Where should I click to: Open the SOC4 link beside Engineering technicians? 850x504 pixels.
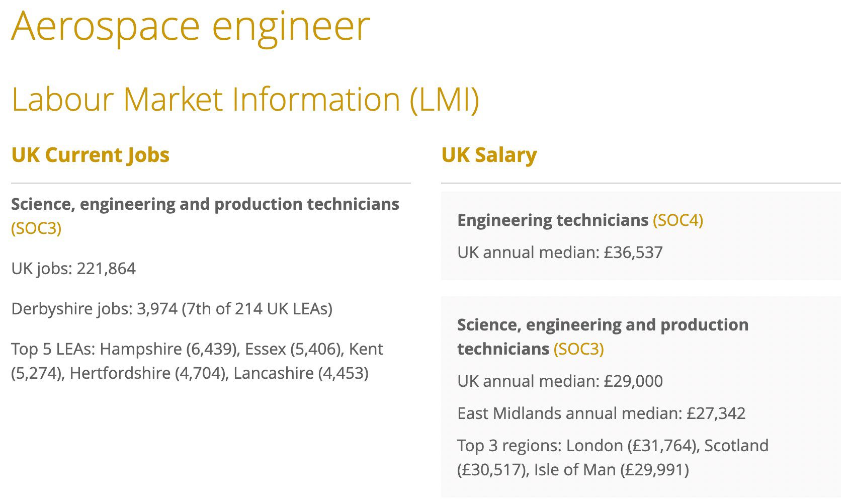tap(678, 220)
